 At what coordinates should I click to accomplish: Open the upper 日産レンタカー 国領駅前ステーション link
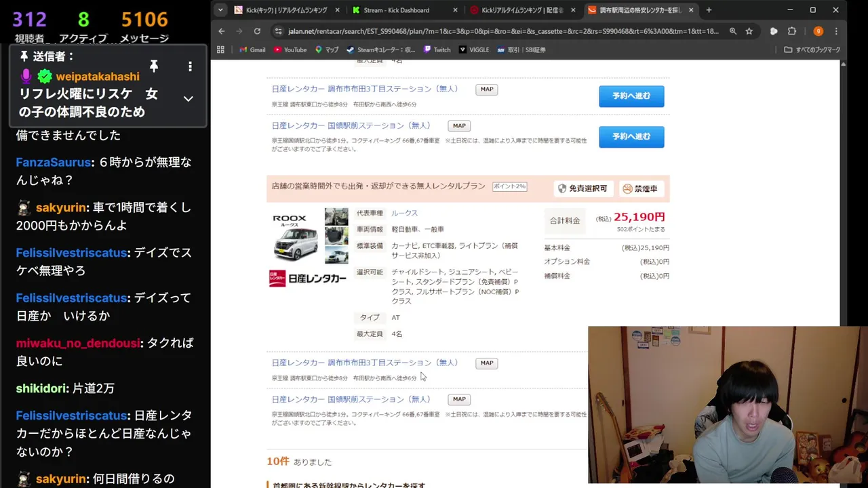(x=351, y=125)
